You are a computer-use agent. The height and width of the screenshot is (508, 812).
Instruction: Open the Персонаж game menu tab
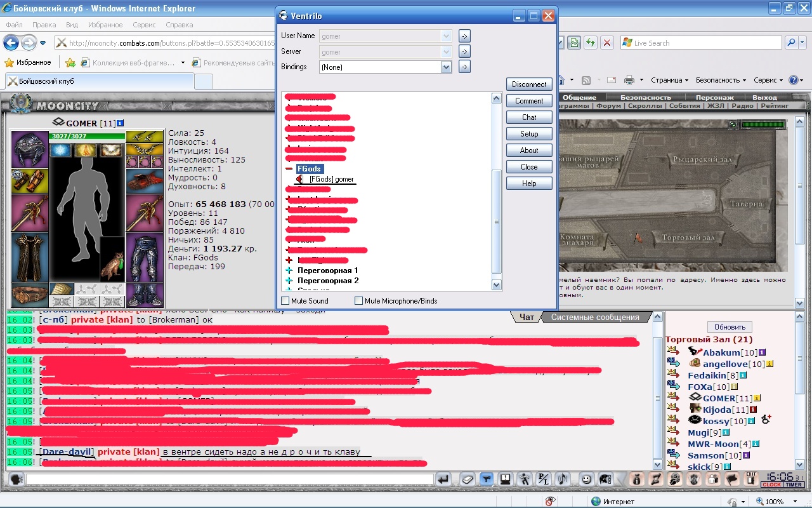(714, 97)
